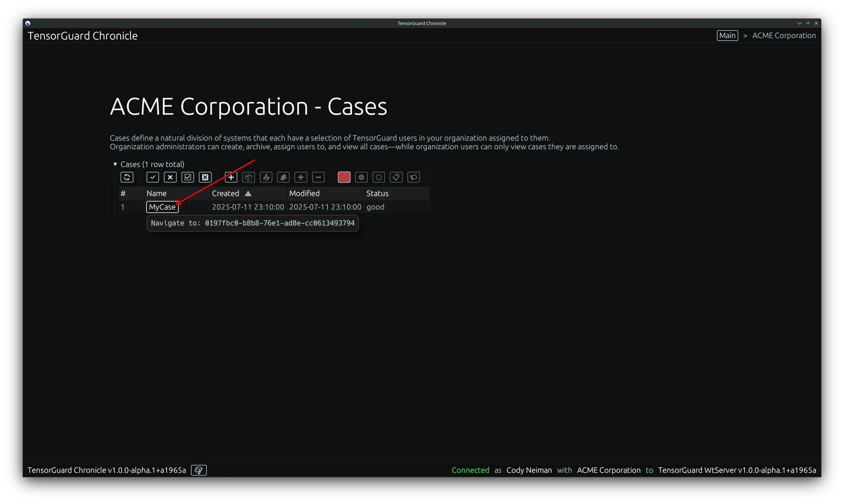Click the deselect all X icon
844x504 pixels.
pos(170,177)
